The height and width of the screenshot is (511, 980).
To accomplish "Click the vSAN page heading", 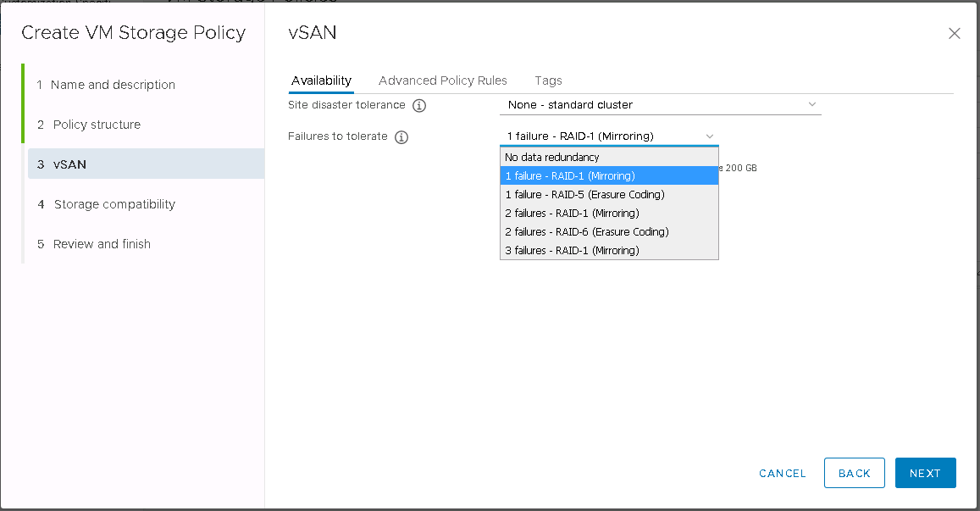I will pyautogui.click(x=313, y=32).
